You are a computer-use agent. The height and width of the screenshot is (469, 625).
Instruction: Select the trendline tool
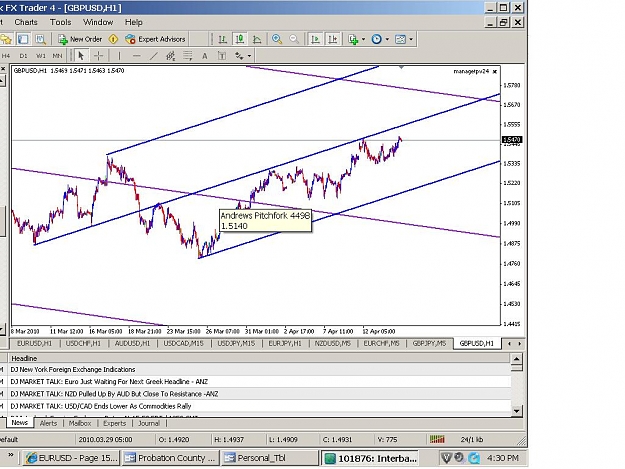(x=154, y=55)
